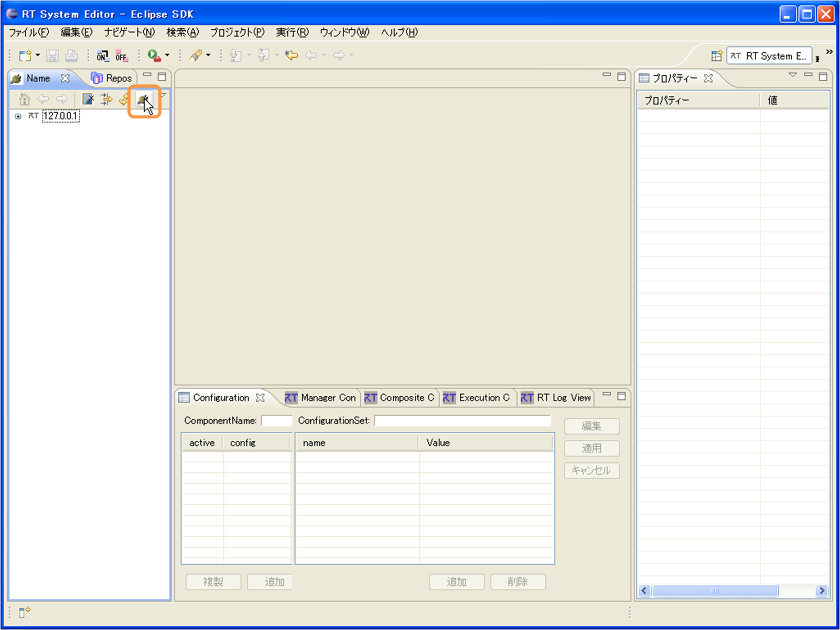Image resolution: width=840 pixels, height=630 pixels.
Task: Open the Run tools dropdown arrow
Action: point(167,55)
